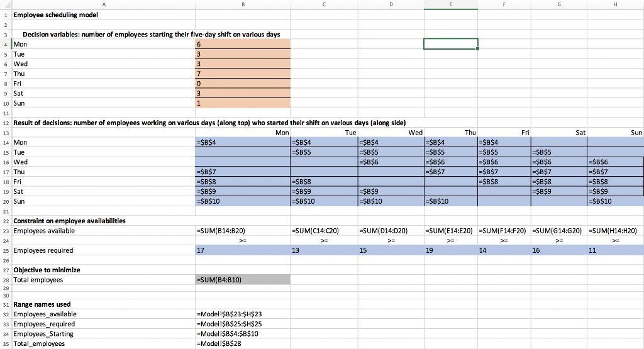Select Thu decision value cell showing 7
Screen dimensions: 644x349
(x=243, y=74)
